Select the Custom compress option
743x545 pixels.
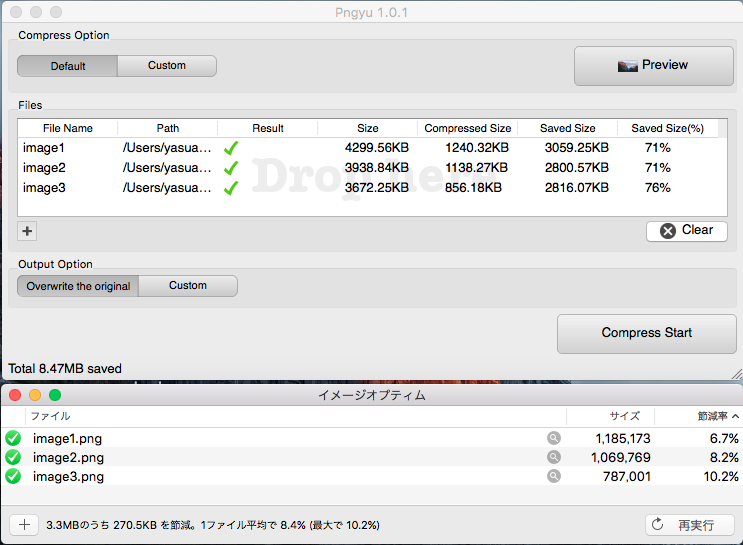[x=167, y=66]
